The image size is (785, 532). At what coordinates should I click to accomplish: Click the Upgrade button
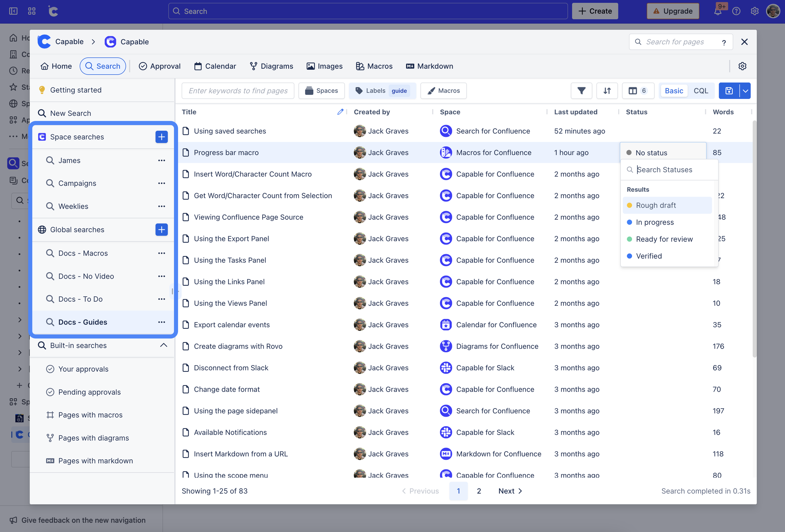(x=673, y=11)
